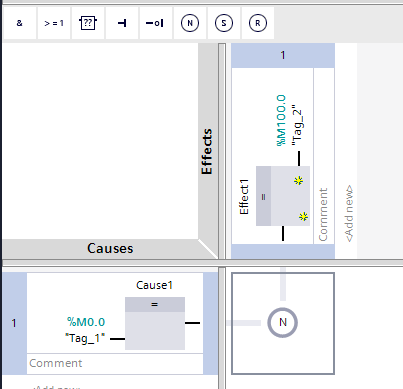Select the AND (&) gate tool

[19, 23]
